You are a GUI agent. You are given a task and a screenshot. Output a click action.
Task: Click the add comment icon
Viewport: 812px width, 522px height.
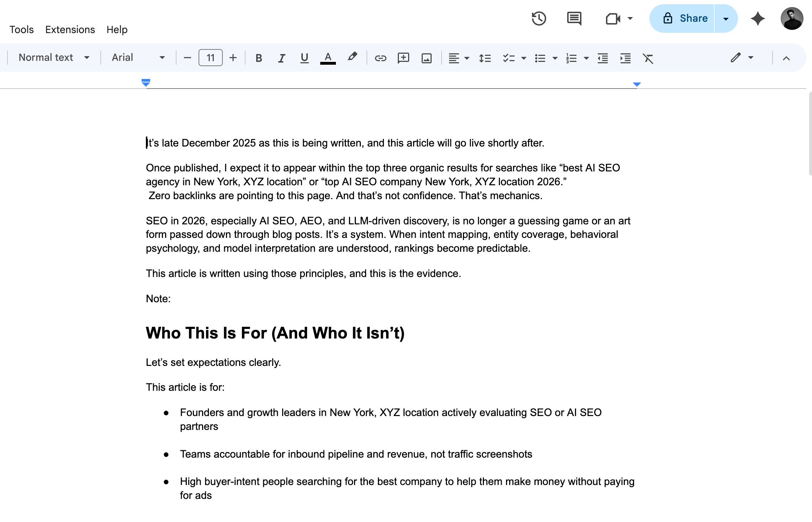(403, 58)
